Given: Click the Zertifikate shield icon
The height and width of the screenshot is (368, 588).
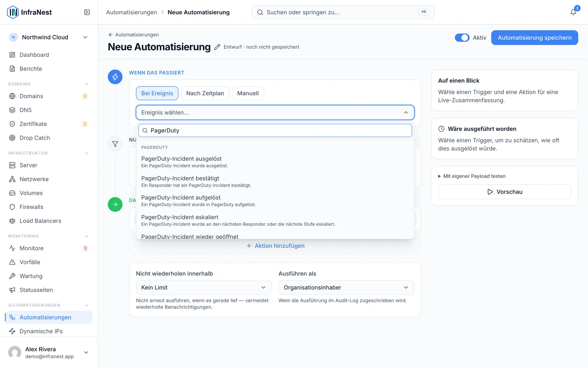Looking at the screenshot, I should point(12,124).
